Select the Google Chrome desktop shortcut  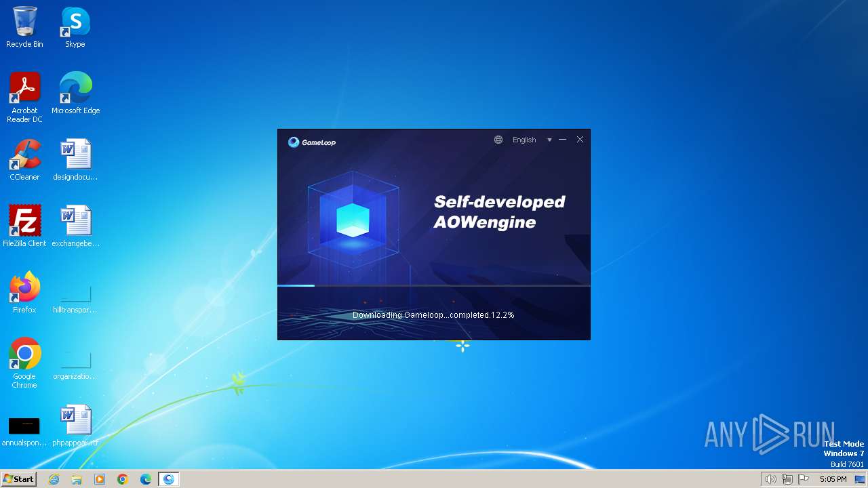coord(24,363)
